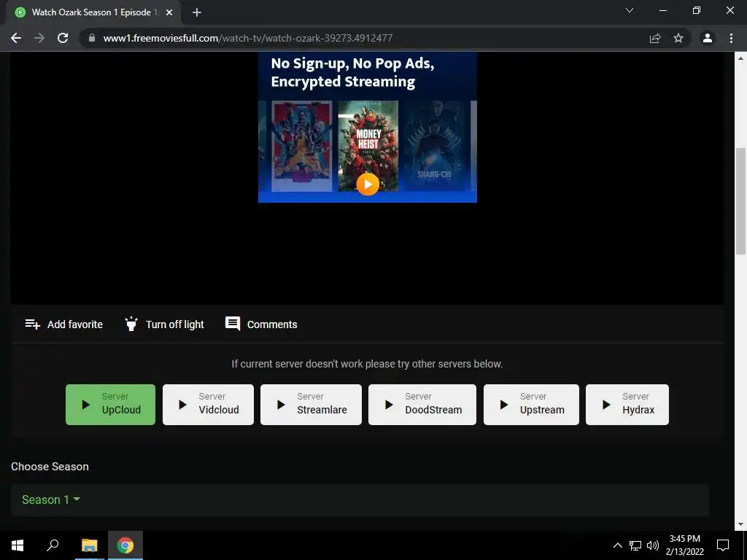Image resolution: width=747 pixels, height=560 pixels.
Task: Click the Add favorite list-plus icon
Action: (x=32, y=324)
